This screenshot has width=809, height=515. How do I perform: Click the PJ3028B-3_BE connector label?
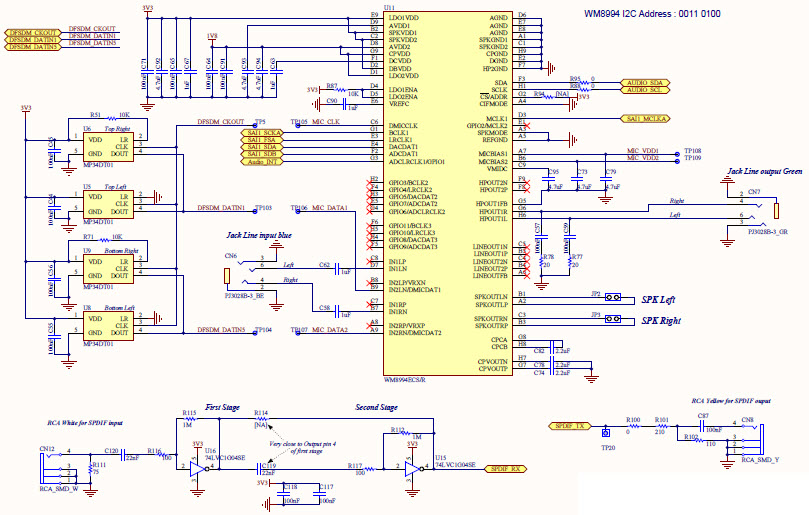point(245,296)
